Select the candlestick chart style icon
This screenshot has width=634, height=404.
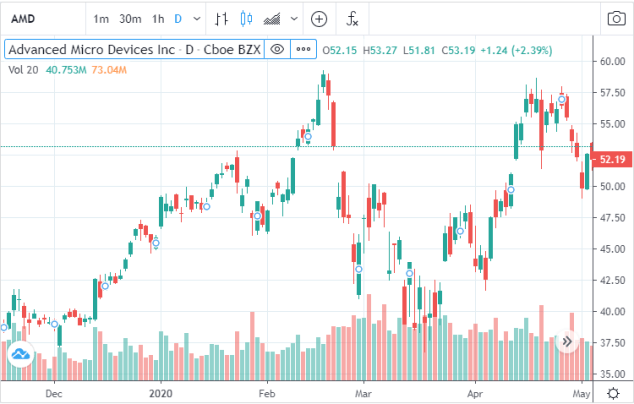point(246,19)
